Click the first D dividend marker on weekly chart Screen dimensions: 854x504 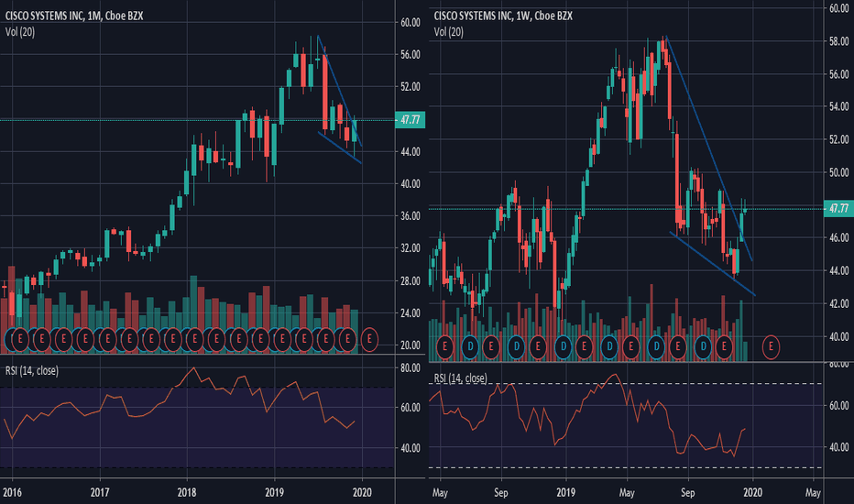click(470, 346)
